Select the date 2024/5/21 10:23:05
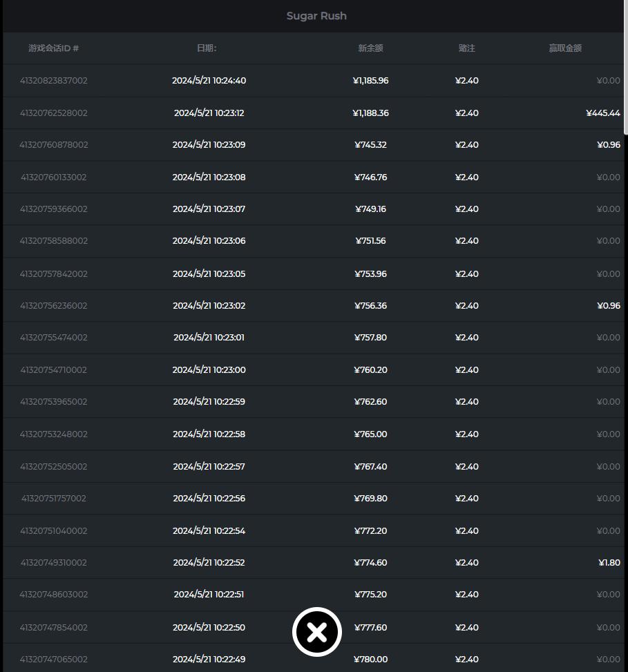Viewport: 628px width, 672px height. coord(209,274)
